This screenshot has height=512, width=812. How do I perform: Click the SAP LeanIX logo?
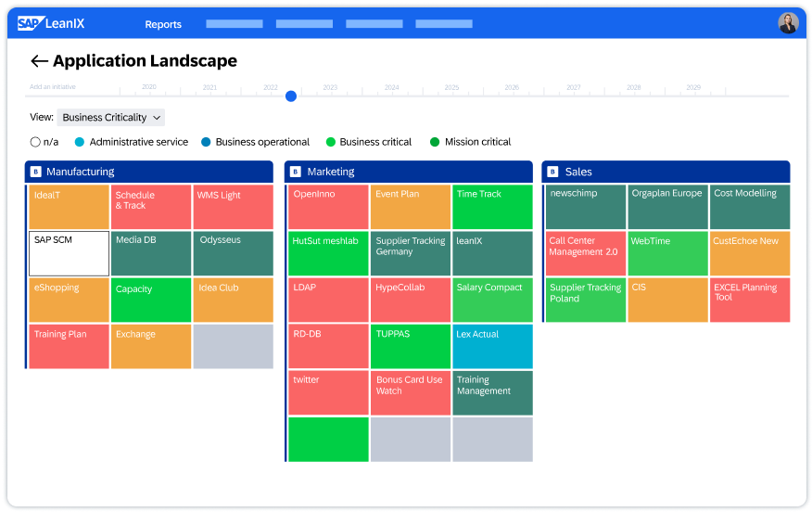[51, 23]
